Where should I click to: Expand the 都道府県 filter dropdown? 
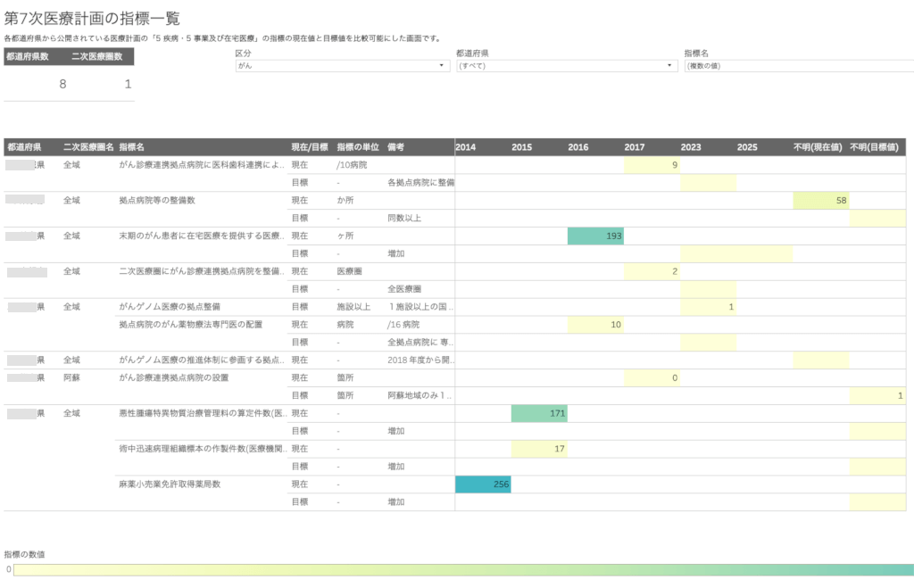(x=567, y=66)
